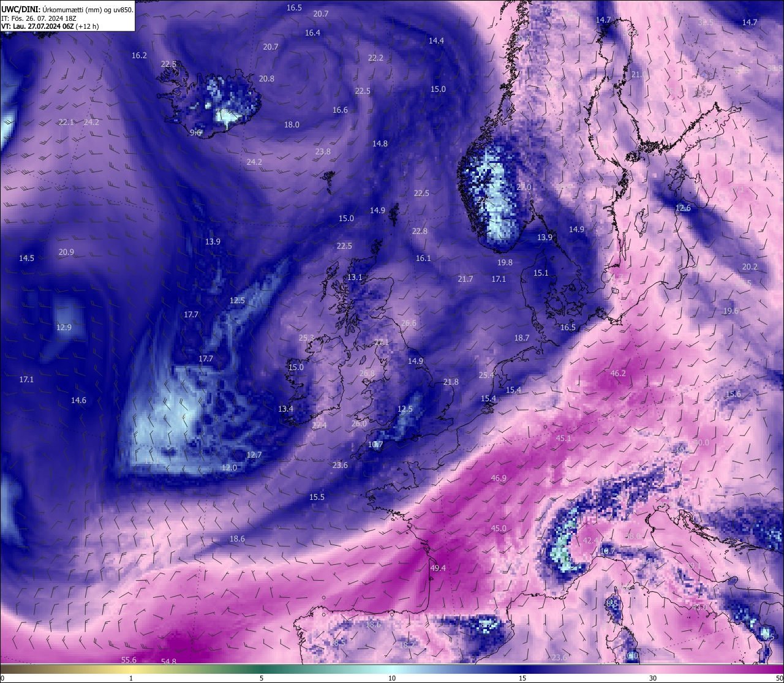Click the 46.9 value on the map
The image size is (784, 683).
pyautogui.click(x=499, y=478)
